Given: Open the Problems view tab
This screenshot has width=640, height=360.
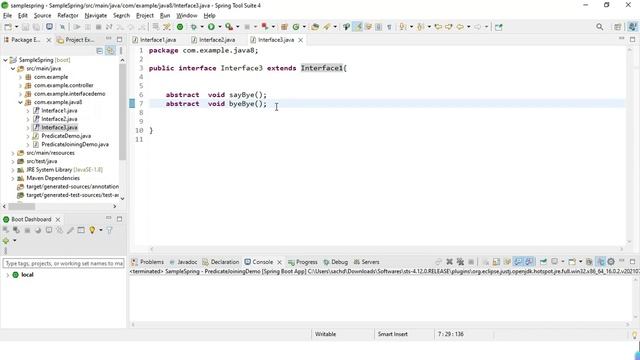Looking at the screenshot, I should (148, 262).
